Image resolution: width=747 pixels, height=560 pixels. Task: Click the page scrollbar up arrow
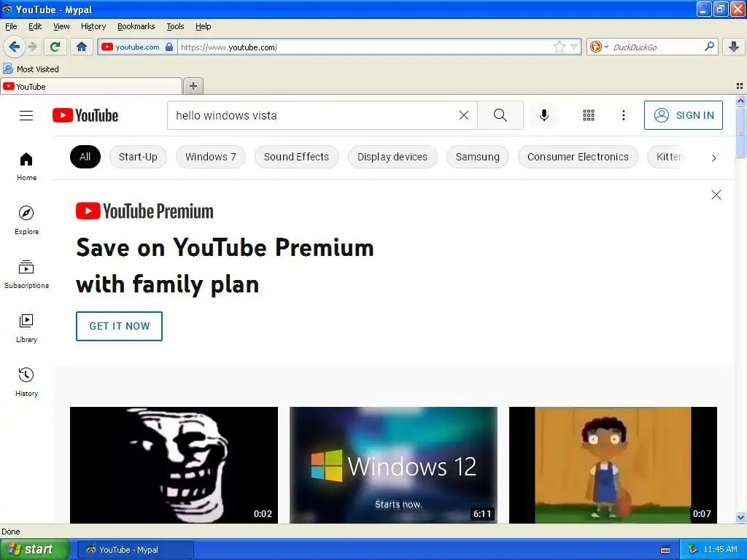tap(741, 101)
